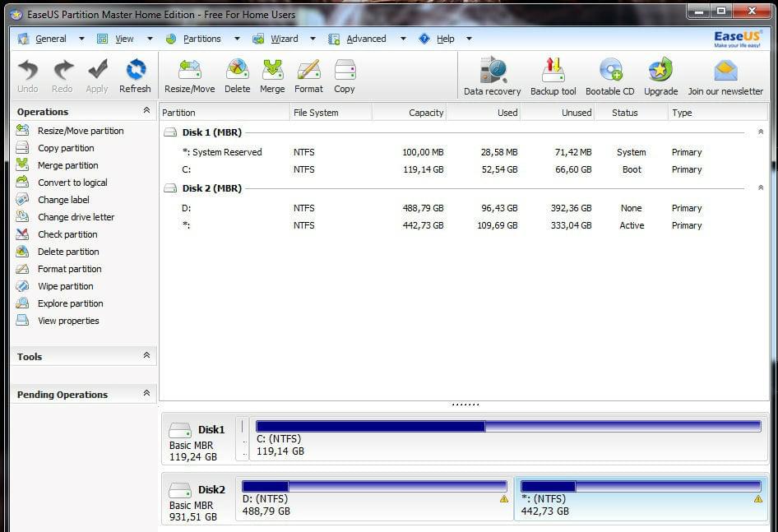Click the Merge toolbar icon
Image resolution: width=778 pixels, height=532 pixels.
pos(272,70)
